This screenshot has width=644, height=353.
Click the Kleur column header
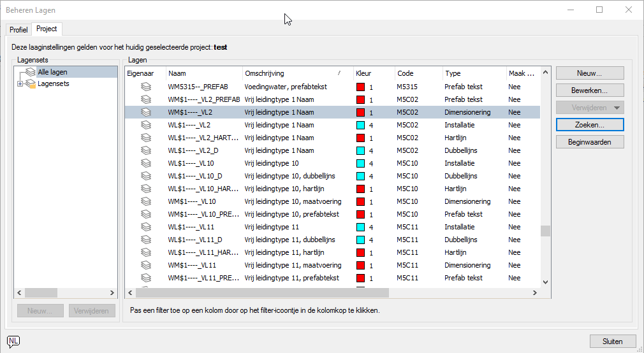(374, 73)
